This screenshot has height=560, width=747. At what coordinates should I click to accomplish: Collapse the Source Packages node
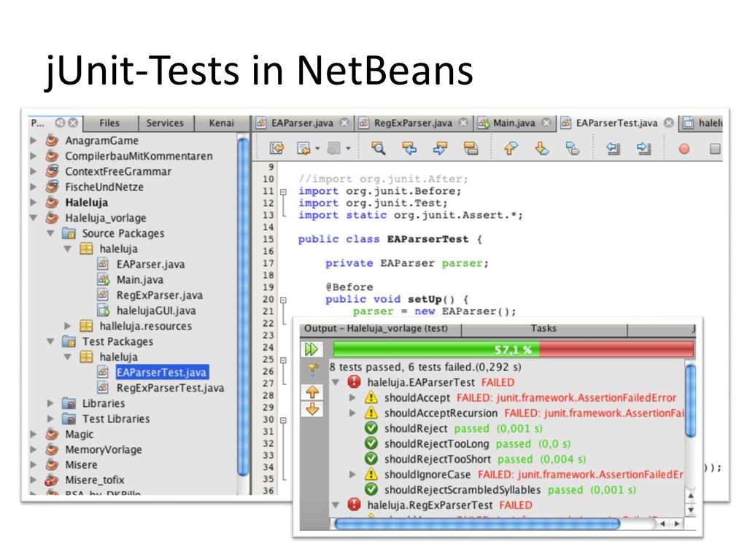pyautogui.click(x=50, y=233)
